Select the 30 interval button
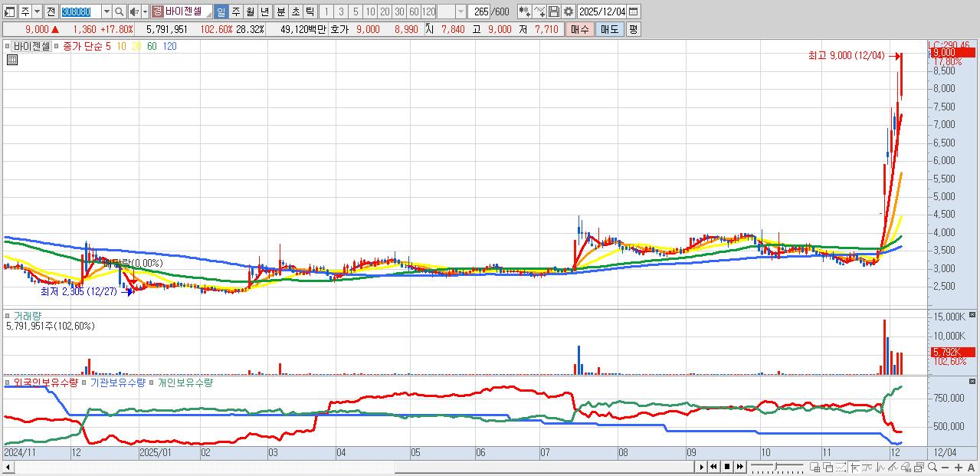The height and width of the screenshot is (476, 980). click(399, 11)
